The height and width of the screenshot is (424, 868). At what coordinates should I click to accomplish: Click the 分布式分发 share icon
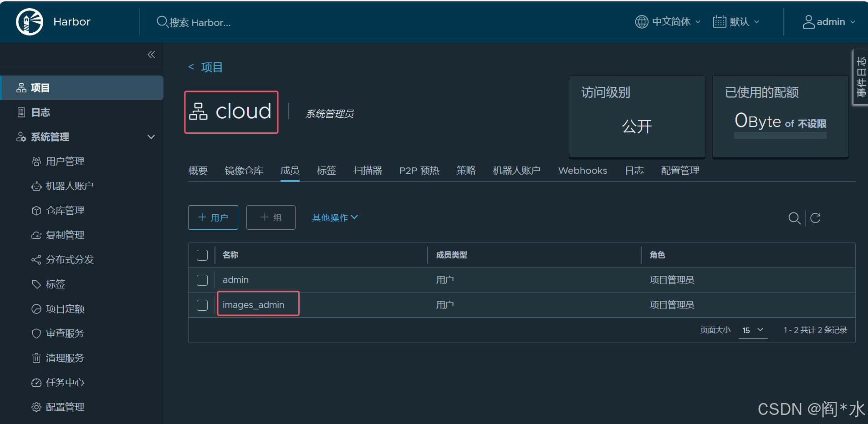click(36, 260)
